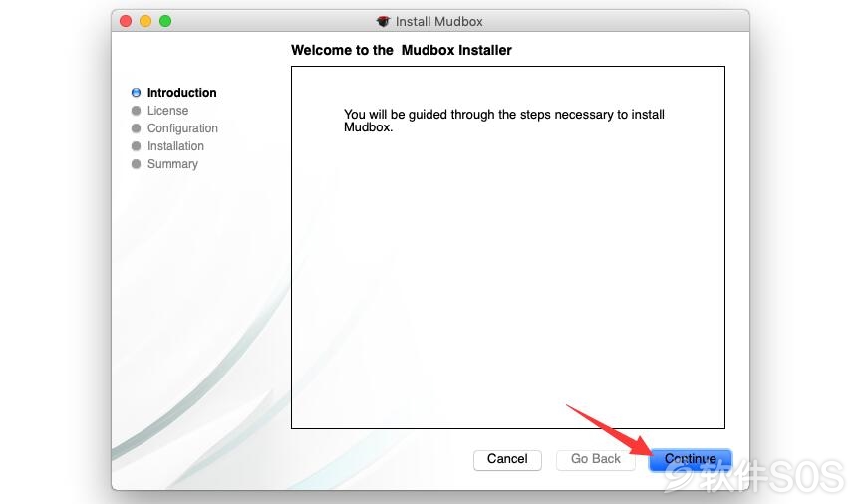
Task: Click the blue Introduction step bullet
Action: pyautogui.click(x=136, y=93)
